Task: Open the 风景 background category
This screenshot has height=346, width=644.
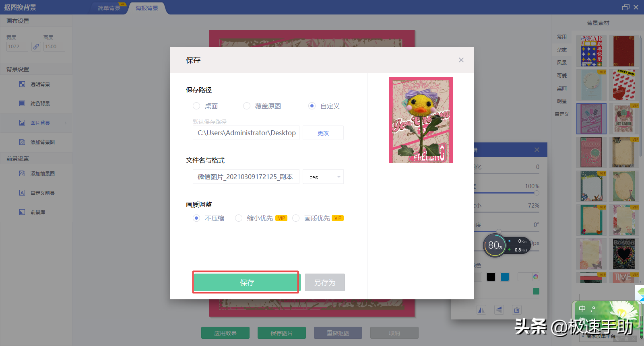Action: [562, 63]
